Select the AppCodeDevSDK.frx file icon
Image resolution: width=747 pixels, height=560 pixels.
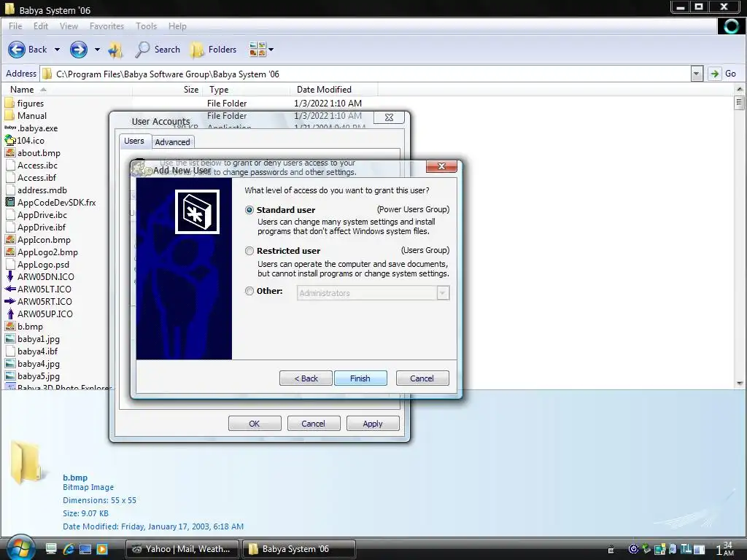click(10, 203)
